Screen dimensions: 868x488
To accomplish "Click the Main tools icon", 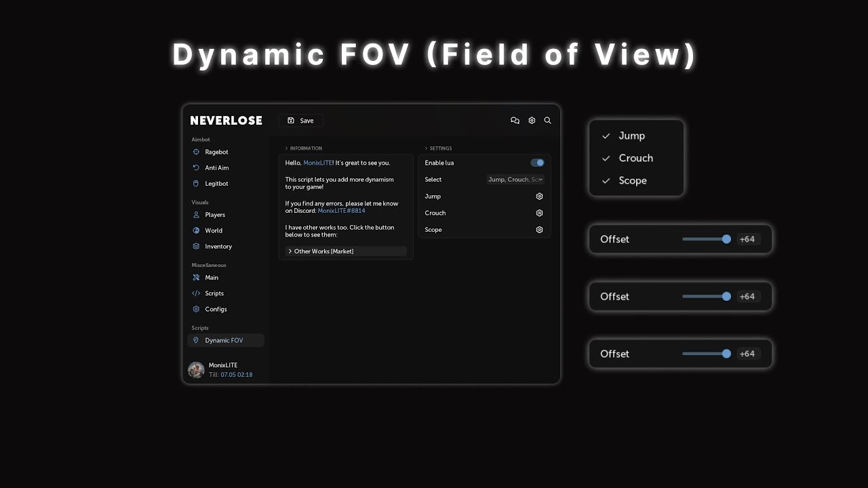I will coord(196,277).
